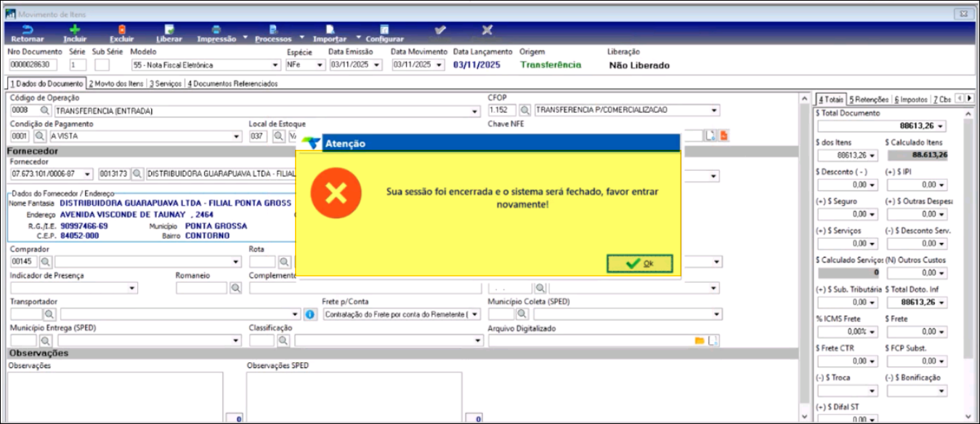Click the folder icon in Arquivo Digitalizado
This screenshot has width=980, height=424.
click(700, 340)
